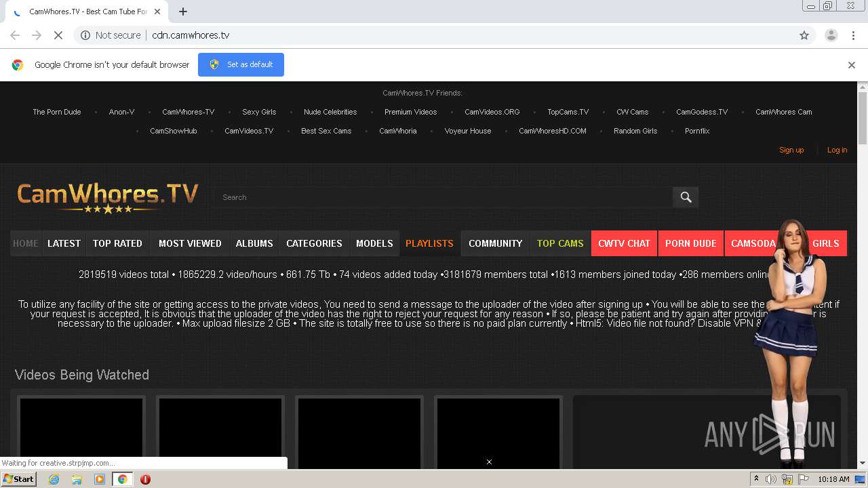The width and height of the screenshot is (868, 488).
Task: View site info for Not secure
Action: (x=111, y=35)
